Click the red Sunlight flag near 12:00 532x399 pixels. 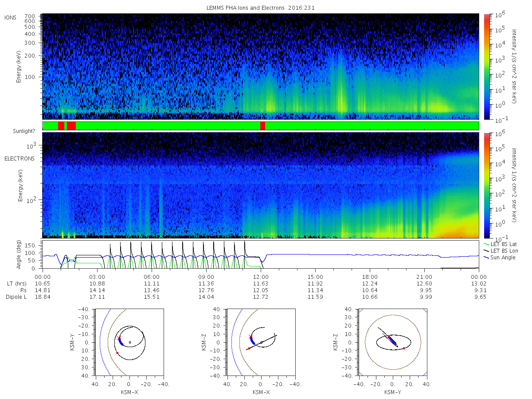(262, 126)
